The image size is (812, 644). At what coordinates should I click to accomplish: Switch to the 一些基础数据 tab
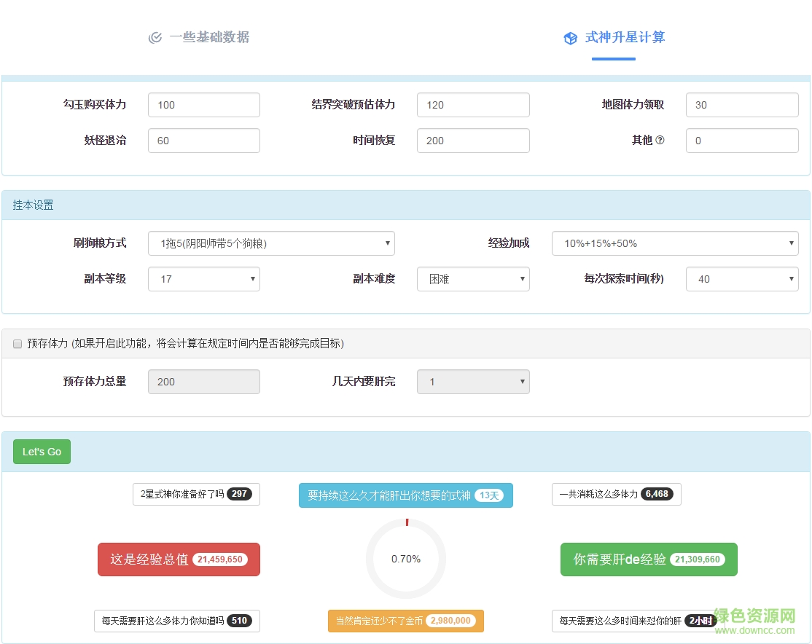[208, 37]
